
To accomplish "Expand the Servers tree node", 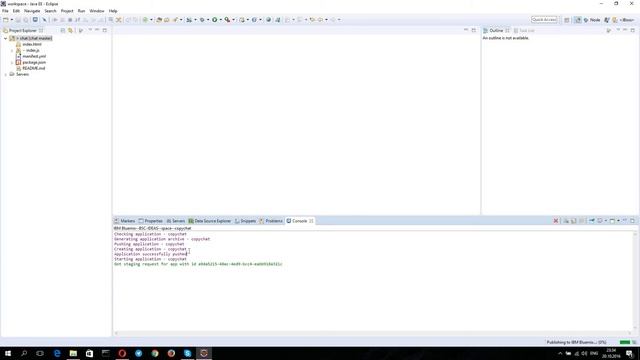I will (6, 74).
